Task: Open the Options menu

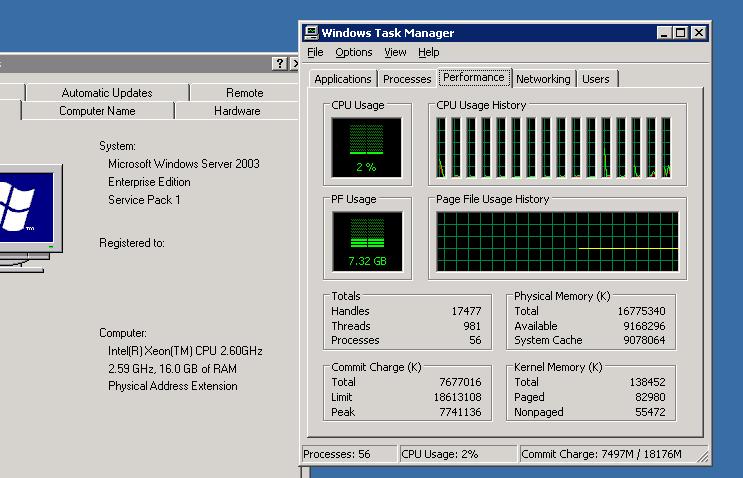Action: tap(353, 52)
